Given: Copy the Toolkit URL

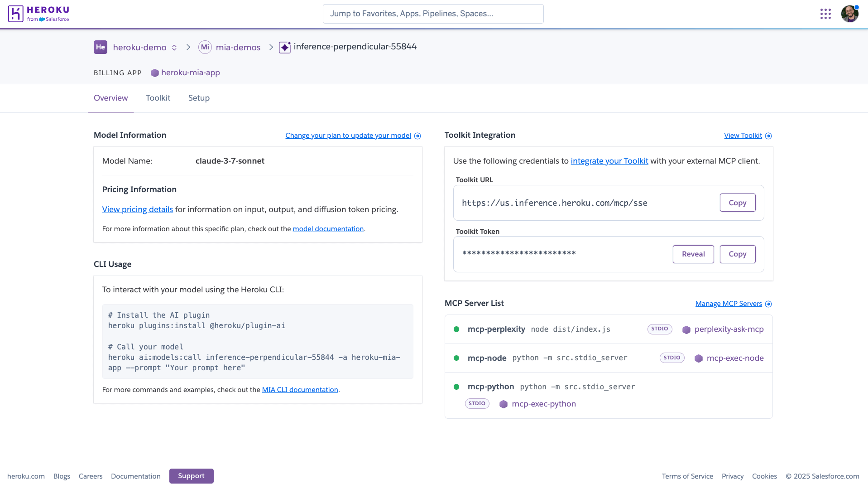Looking at the screenshot, I should coord(737,203).
